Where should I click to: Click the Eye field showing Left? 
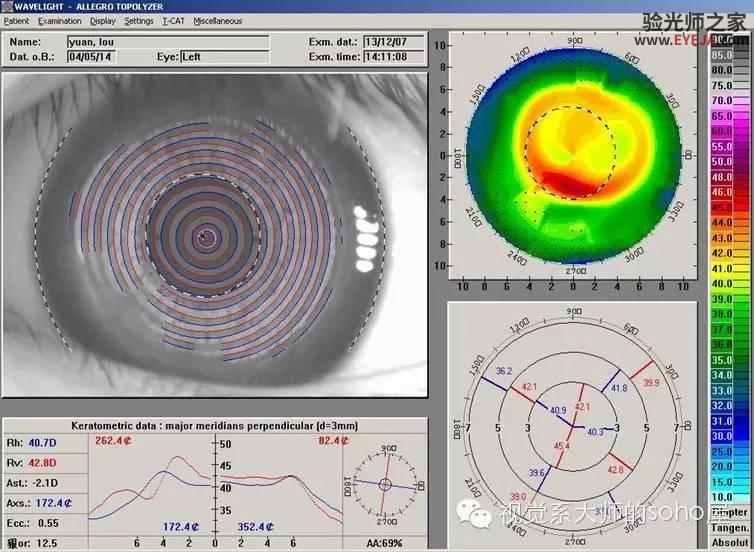[225, 57]
